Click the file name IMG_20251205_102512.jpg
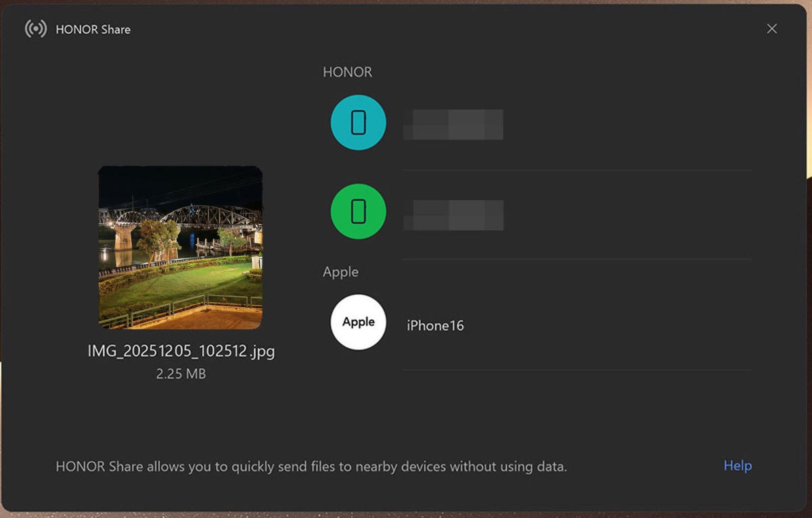The width and height of the screenshot is (812, 518). (181, 351)
